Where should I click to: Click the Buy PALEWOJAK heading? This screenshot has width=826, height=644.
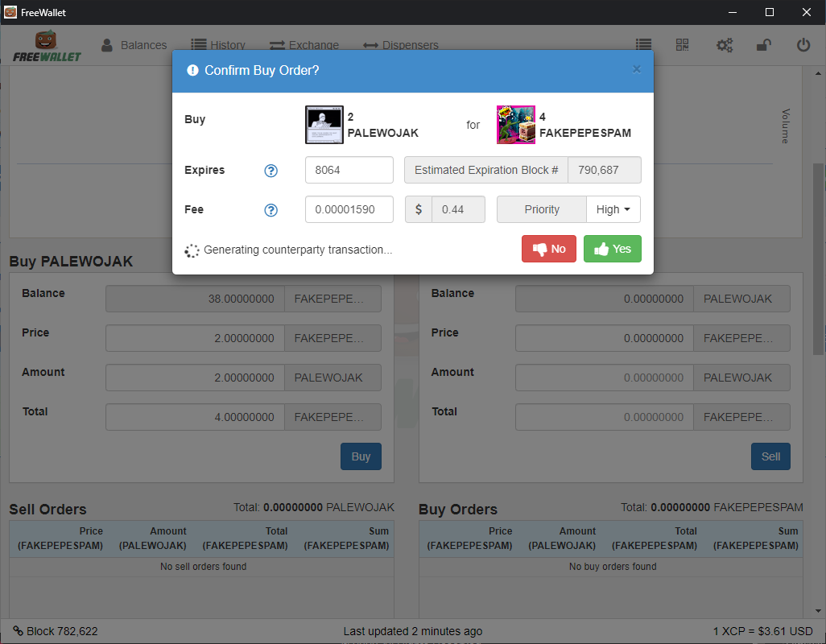click(71, 262)
